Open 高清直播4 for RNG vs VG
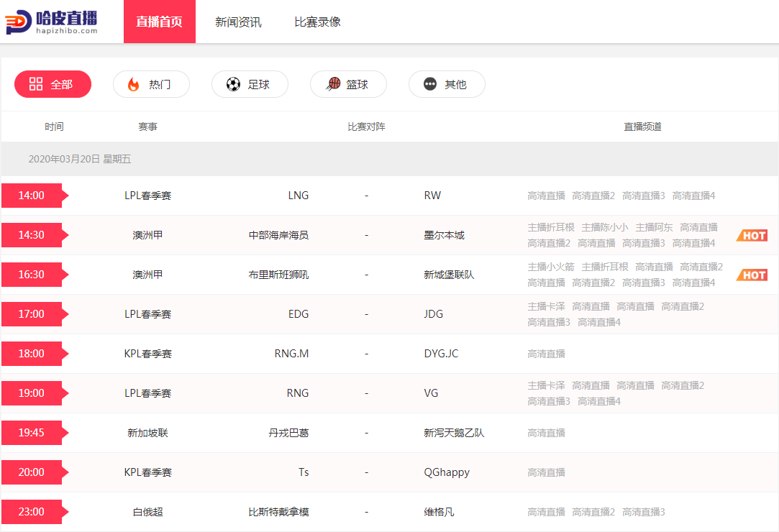The width and height of the screenshot is (779, 532). [x=598, y=401]
